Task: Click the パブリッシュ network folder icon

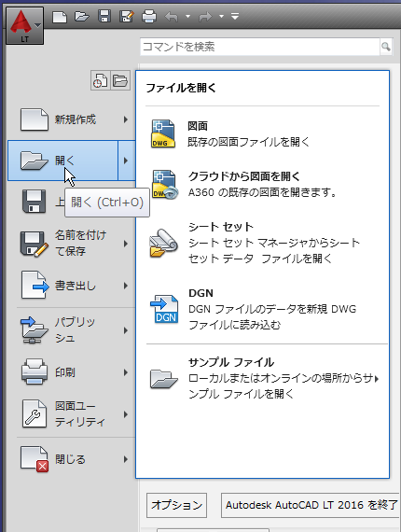Action: point(35,330)
